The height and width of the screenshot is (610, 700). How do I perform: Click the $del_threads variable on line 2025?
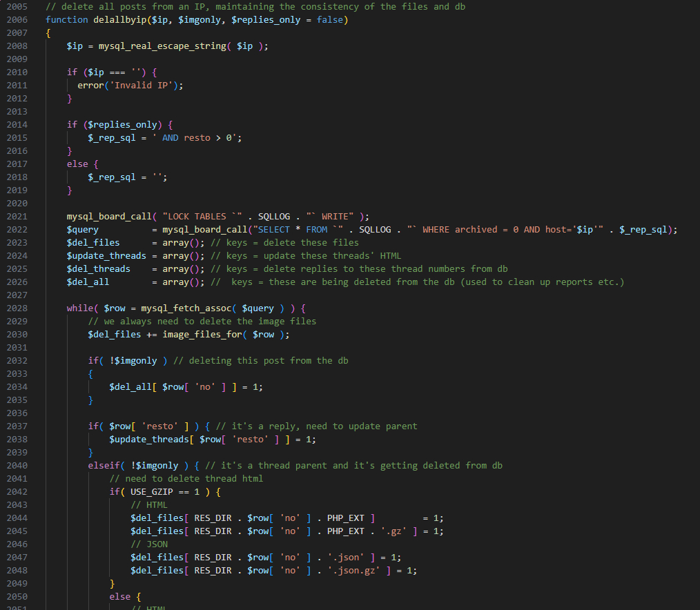point(98,269)
